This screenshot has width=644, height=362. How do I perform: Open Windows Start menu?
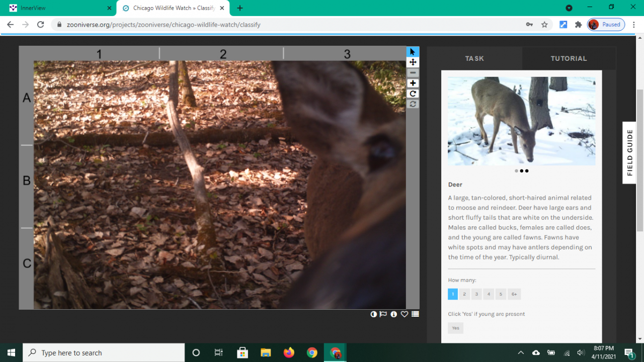(x=11, y=352)
